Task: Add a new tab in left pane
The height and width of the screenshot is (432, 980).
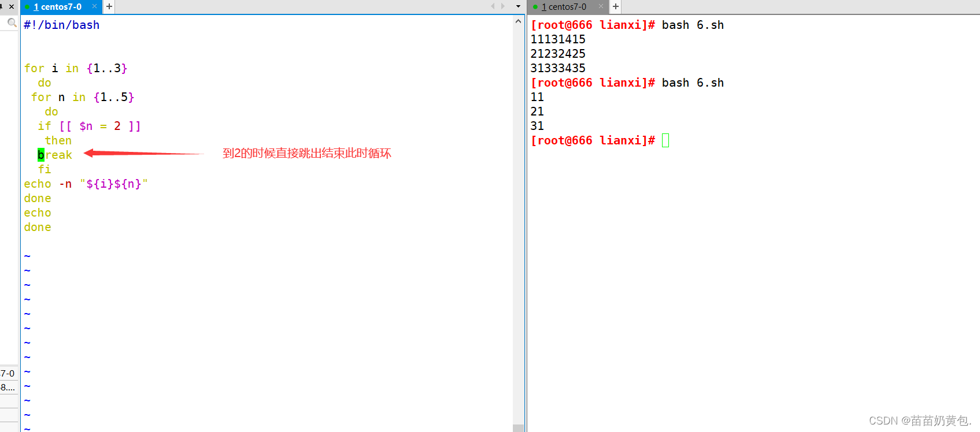Action: 109,7
